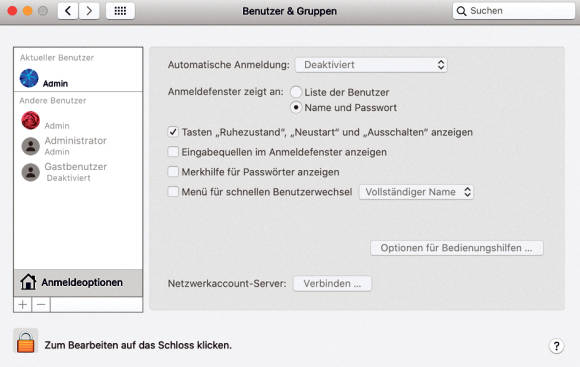Focus the 'Suchen' search field

(514, 11)
